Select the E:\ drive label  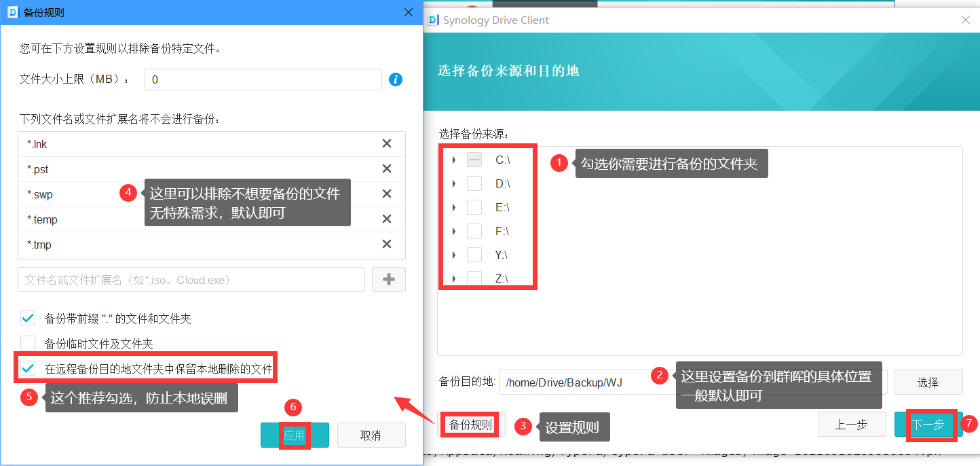coord(503,207)
